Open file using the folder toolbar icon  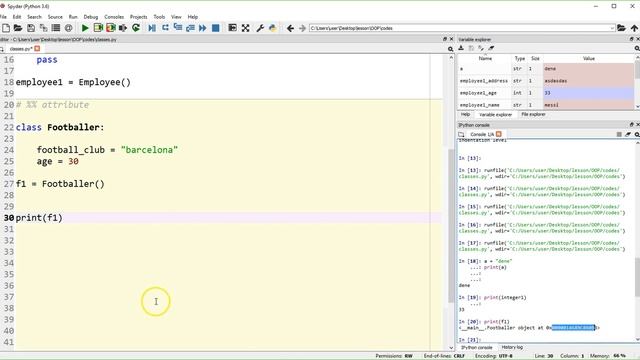pyautogui.click(x=18, y=28)
